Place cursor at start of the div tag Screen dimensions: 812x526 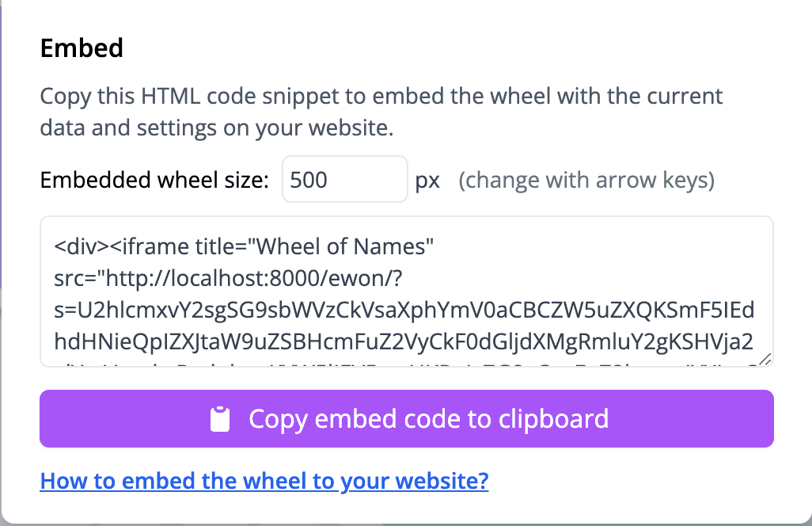click(55, 246)
